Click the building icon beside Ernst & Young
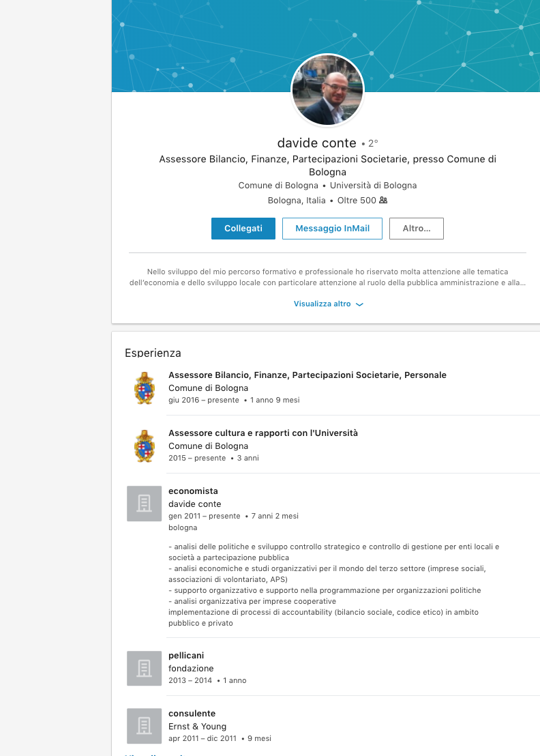This screenshot has width=540, height=756. click(x=144, y=726)
